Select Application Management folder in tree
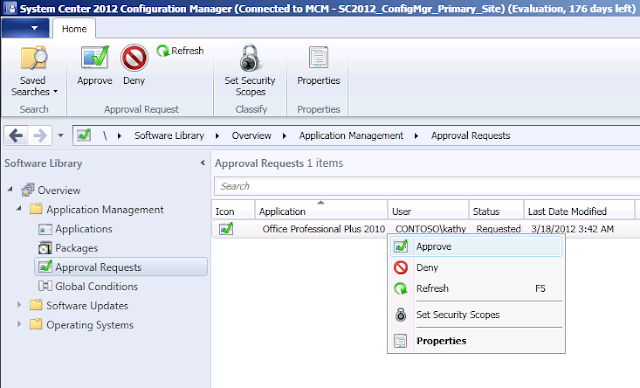640x388 pixels. 96,209
